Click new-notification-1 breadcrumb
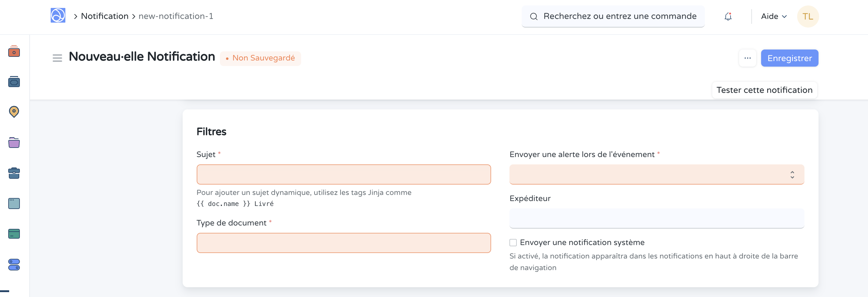 [176, 16]
